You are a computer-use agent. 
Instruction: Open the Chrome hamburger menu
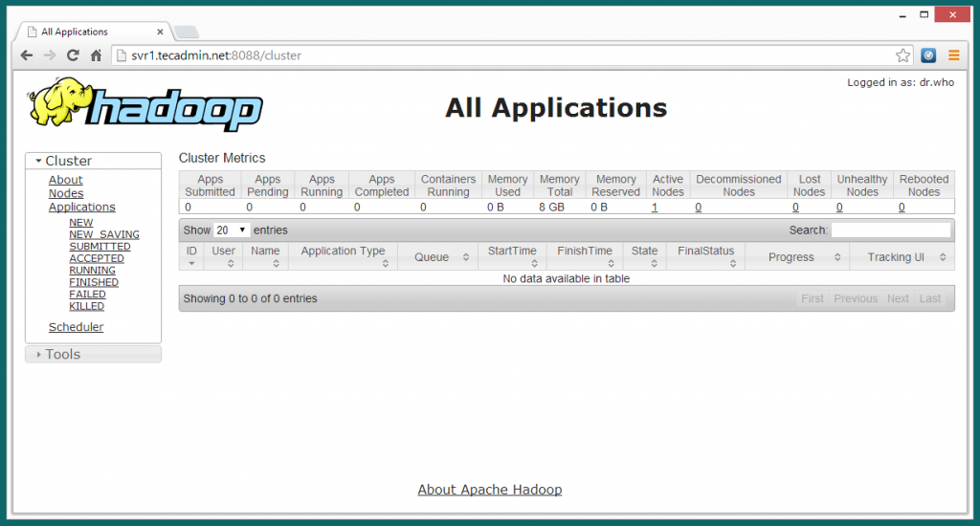(x=953, y=55)
